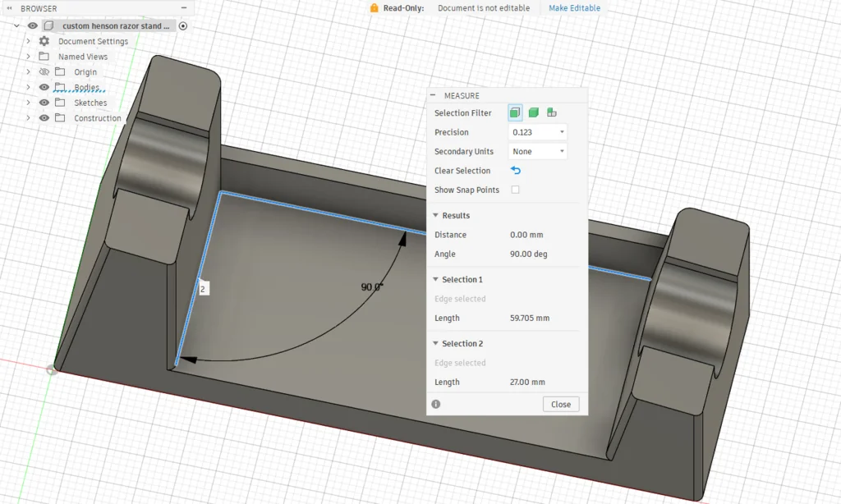841x504 pixels.
Task: Select the face/edge/vertex selection filter icon
Action: point(515,112)
